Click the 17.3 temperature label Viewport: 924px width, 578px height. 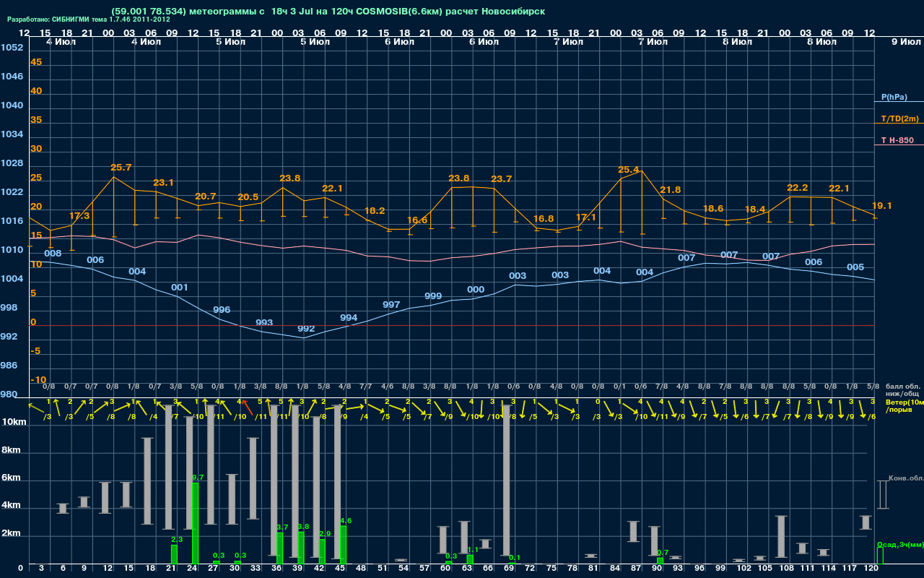point(79,216)
